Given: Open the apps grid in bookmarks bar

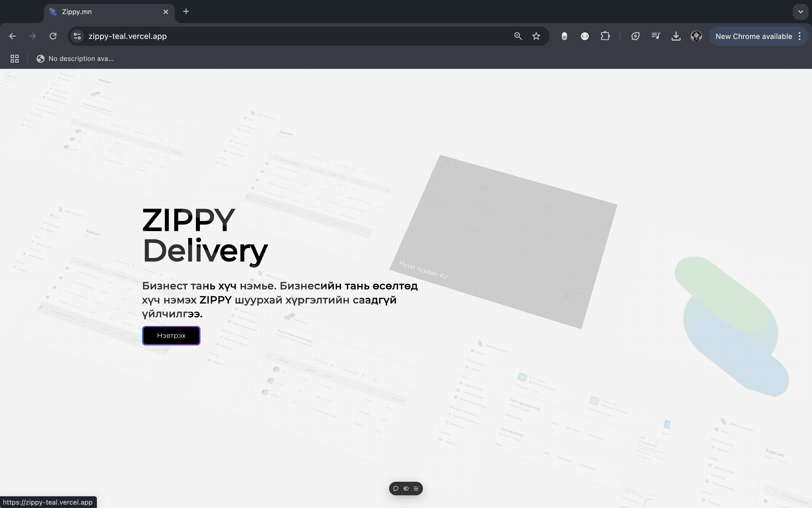Looking at the screenshot, I should pyautogui.click(x=14, y=59).
